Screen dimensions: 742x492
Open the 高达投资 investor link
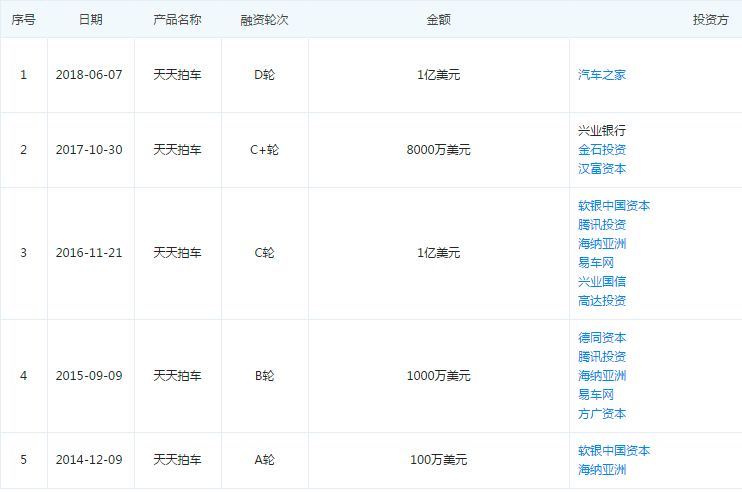pyautogui.click(x=601, y=300)
